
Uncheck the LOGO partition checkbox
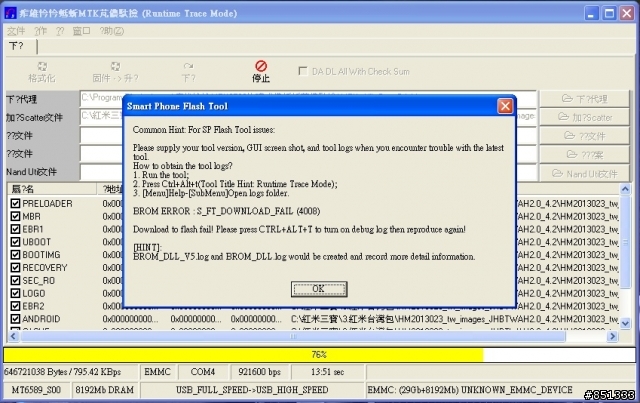click(x=15, y=293)
